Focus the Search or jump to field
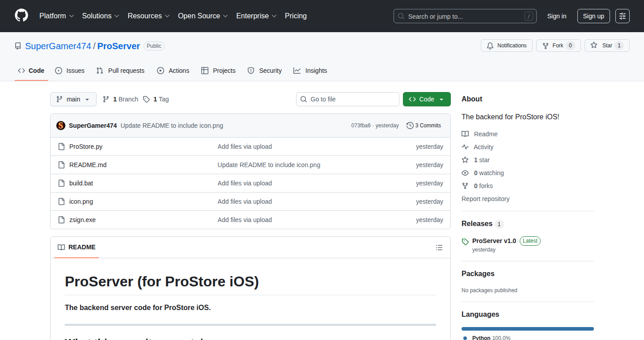Viewport: 644px width, 340px height. click(x=465, y=16)
